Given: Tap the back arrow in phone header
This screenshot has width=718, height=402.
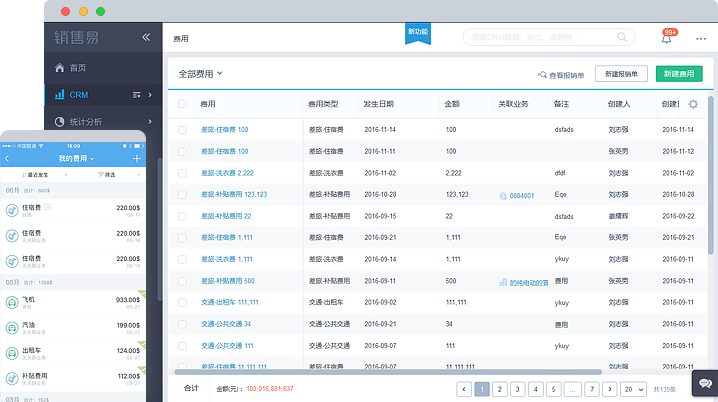Looking at the screenshot, I should coord(7,158).
